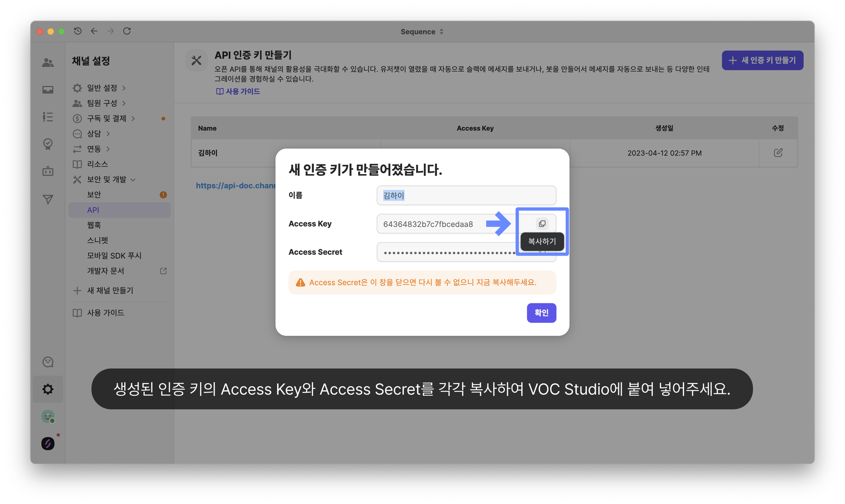Click the 새 인증 키 만들기 button
Screen dimensions: 845x504
[x=762, y=60]
